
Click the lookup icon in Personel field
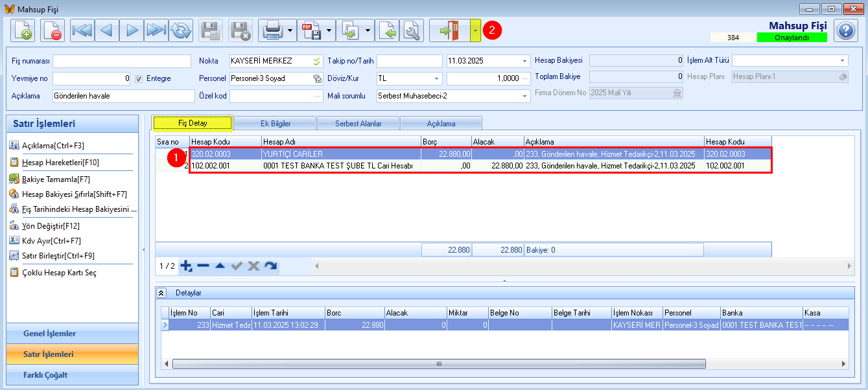317,78
